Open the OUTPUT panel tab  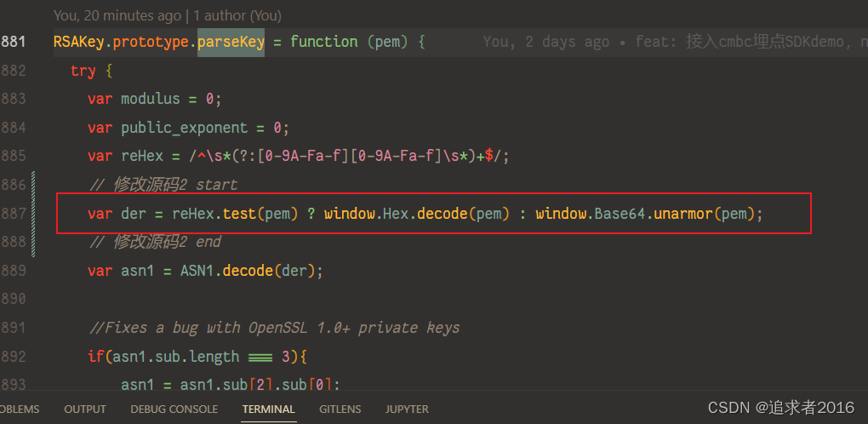coord(85,410)
